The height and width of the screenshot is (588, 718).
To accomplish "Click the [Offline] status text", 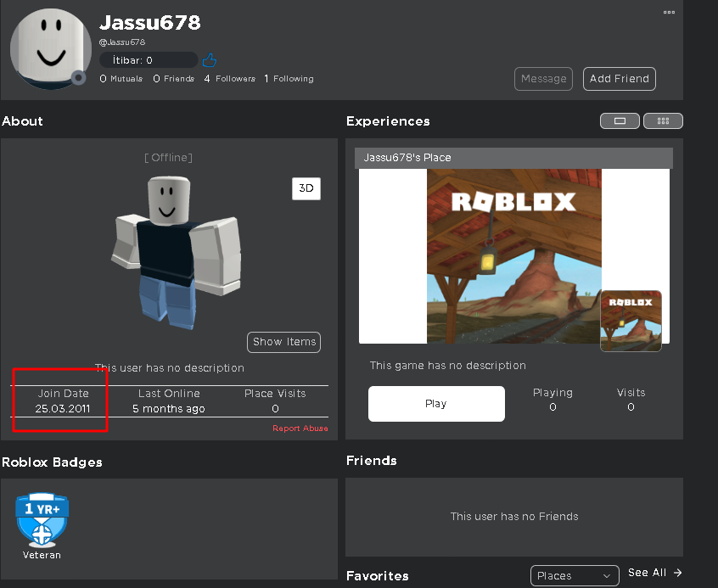I will click(x=169, y=158).
